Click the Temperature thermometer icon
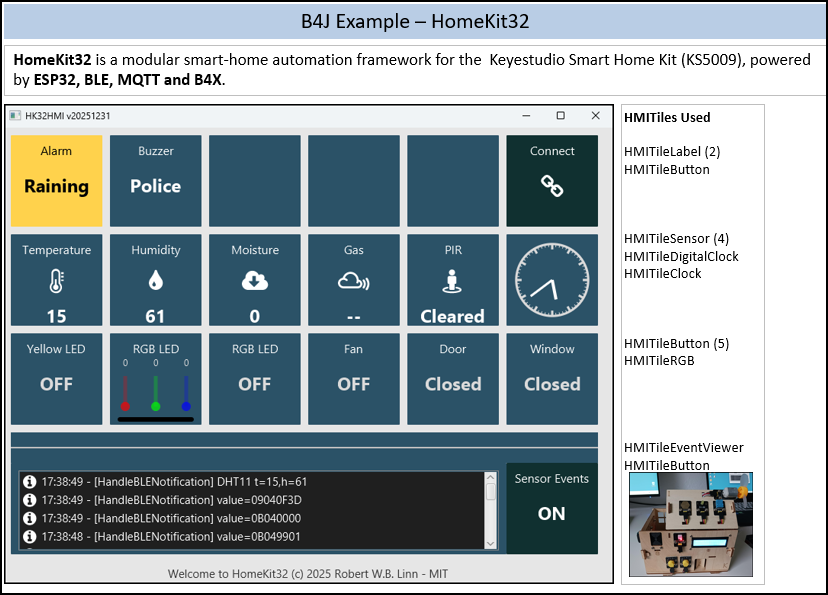828x595 pixels. point(57,281)
